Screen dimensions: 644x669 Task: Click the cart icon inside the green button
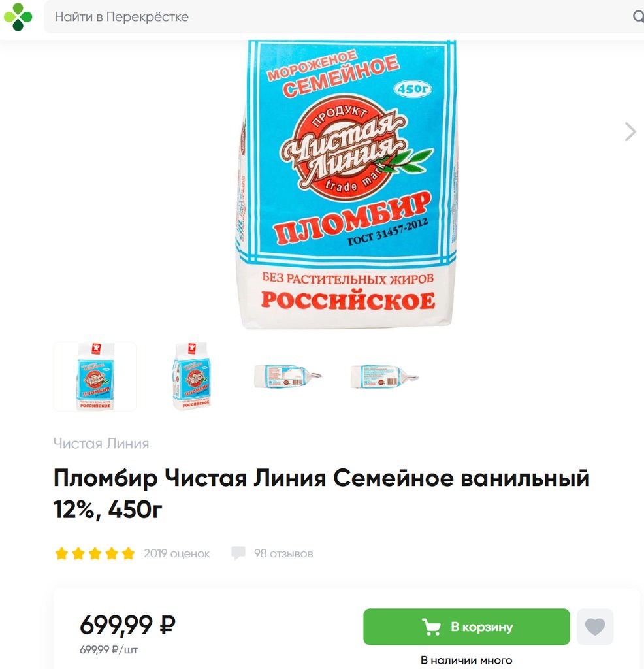(432, 627)
